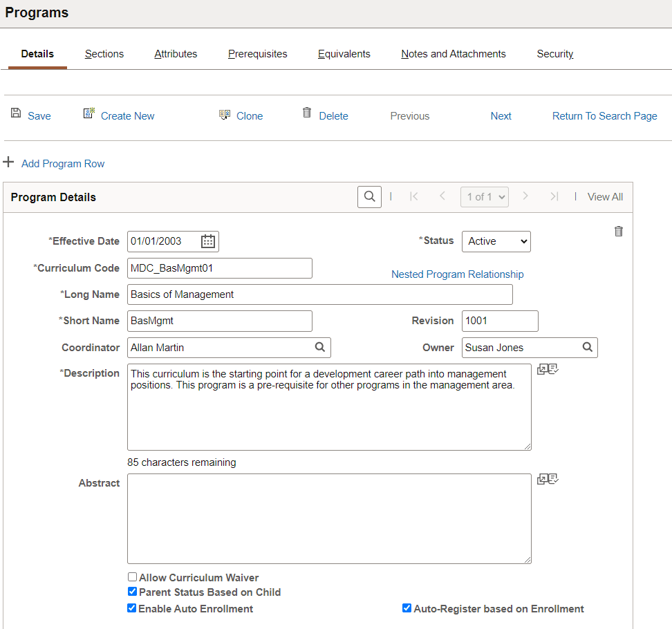The width and height of the screenshot is (672, 629).
Task: Expand the 1 of 1 row selector
Action: pos(485,197)
